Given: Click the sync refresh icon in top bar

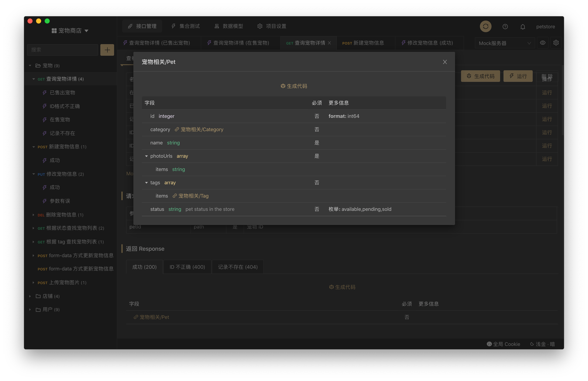Looking at the screenshot, I should (485, 26).
